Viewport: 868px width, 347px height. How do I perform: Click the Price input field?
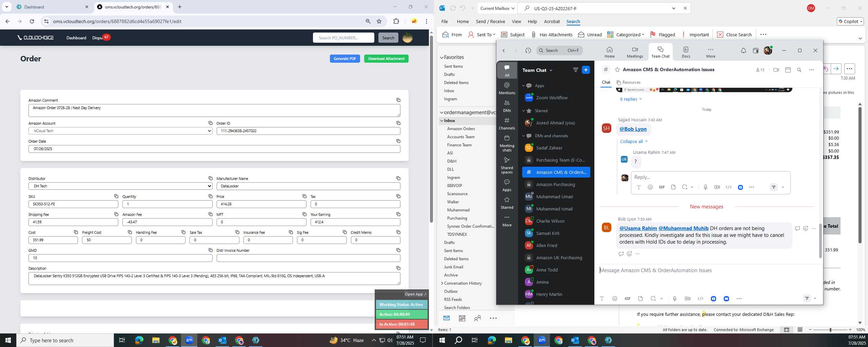pyautogui.click(x=261, y=204)
